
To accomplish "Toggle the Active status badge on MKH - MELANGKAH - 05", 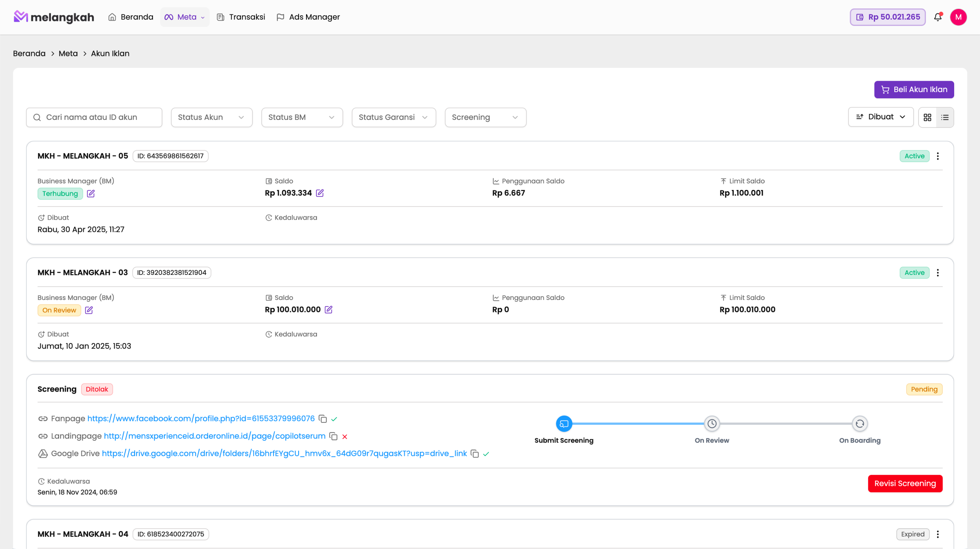I will (x=914, y=156).
